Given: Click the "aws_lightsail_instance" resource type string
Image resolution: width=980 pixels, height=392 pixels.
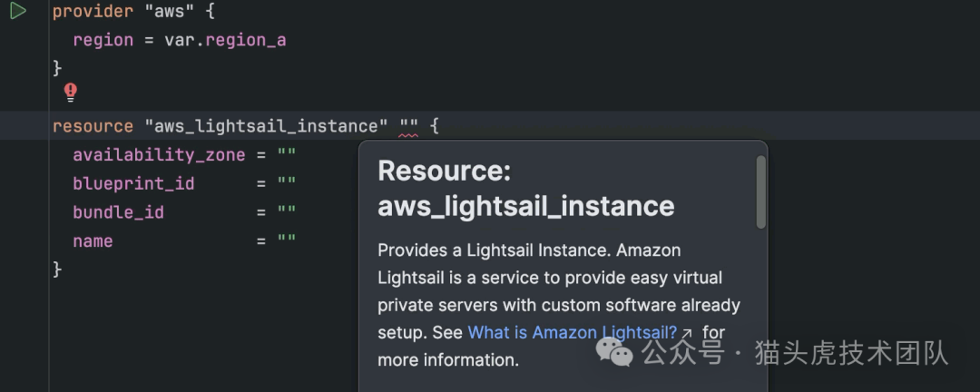Looking at the screenshot, I should [266, 126].
